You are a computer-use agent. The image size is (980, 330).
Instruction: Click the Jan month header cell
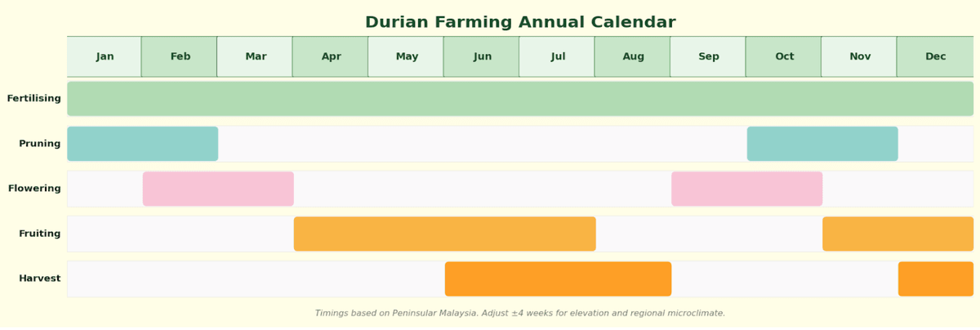105,57
